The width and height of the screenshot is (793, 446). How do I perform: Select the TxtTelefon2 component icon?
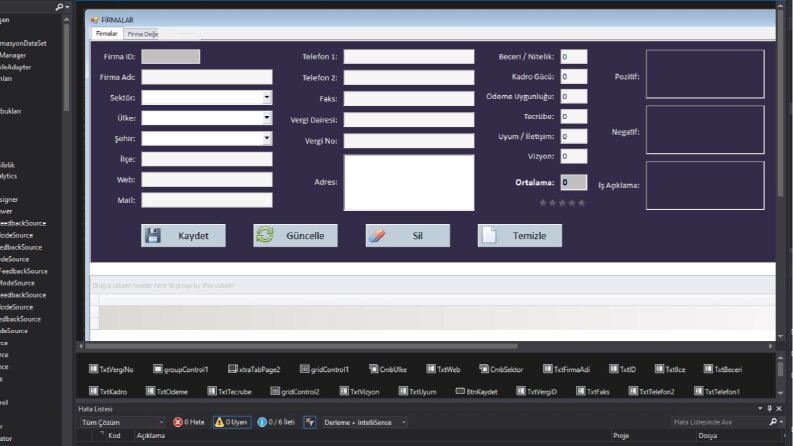[633, 391]
